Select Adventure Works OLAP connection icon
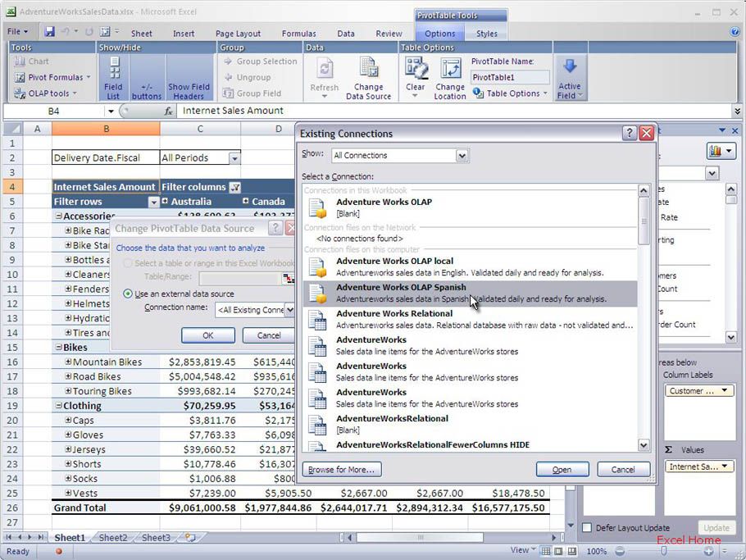The width and height of the screenshot is (746, 560). (x=317, y=208)
